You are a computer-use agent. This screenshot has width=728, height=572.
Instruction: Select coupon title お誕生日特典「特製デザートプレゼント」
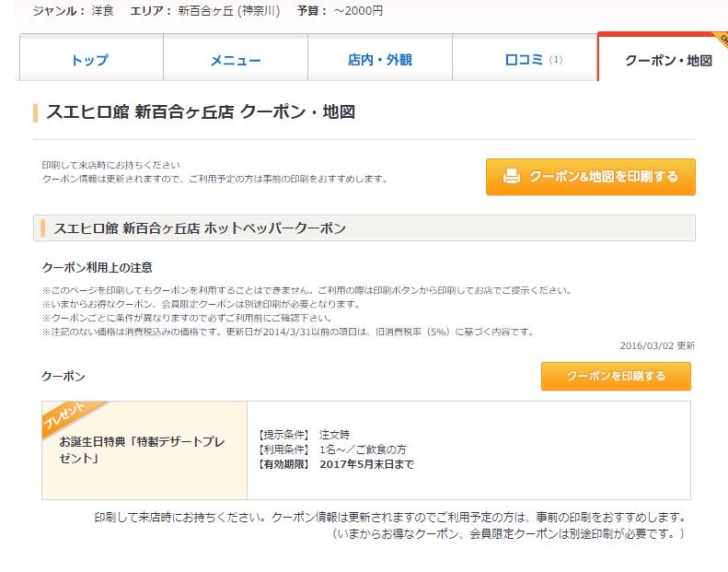142,449
